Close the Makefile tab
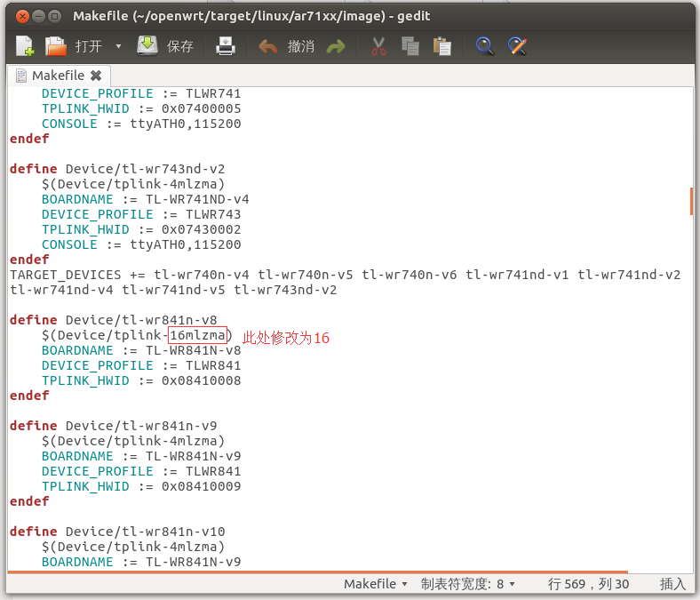 point(96,76)
